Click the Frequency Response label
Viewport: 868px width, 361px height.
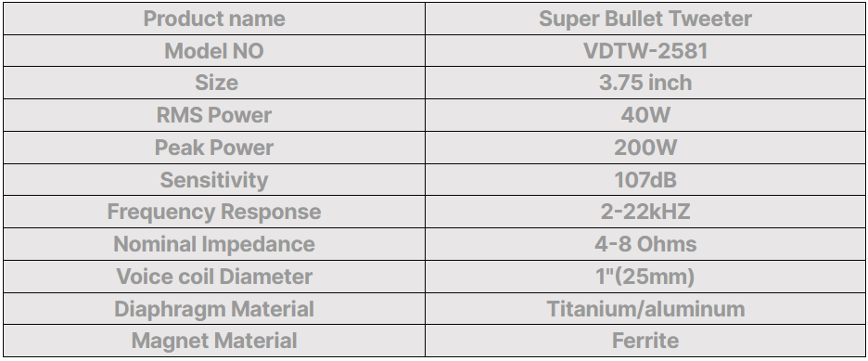coord(214,213)
